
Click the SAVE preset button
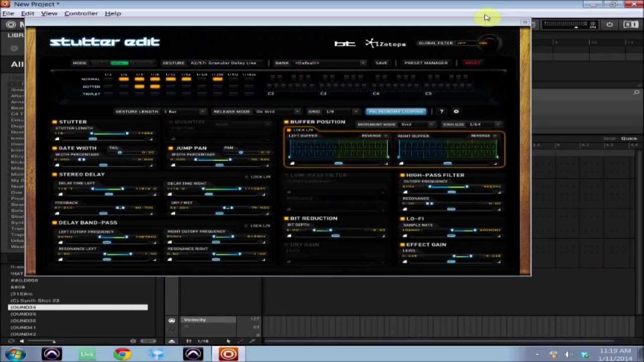[x=381, y=63]
